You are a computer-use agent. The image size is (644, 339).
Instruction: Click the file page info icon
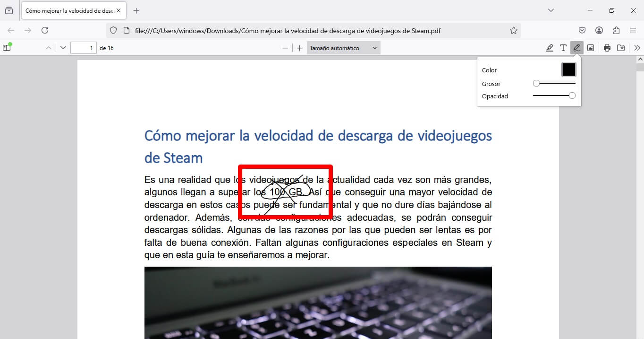coord(126,30)
